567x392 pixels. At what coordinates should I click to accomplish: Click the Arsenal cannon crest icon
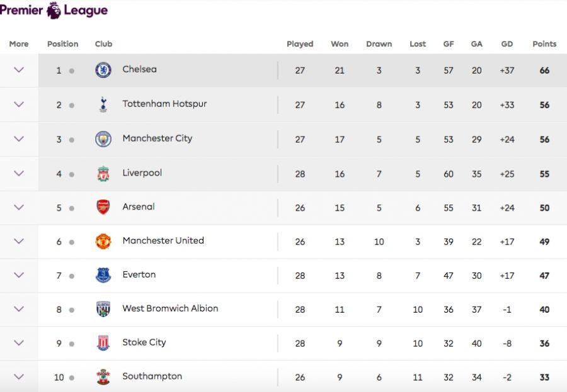pyautogui.click(x=103, y=207)
